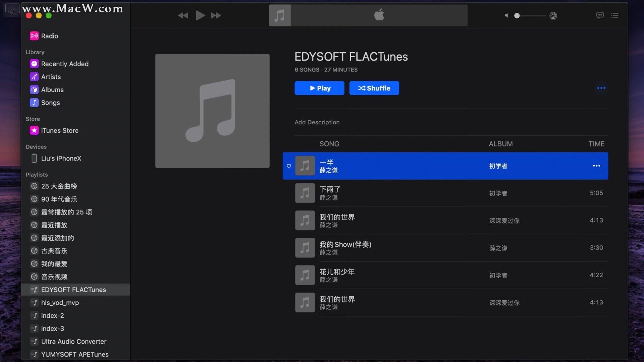The image size is (644, 362).
Task: Open the AirPlay output icon
Action: pos(553,15)
